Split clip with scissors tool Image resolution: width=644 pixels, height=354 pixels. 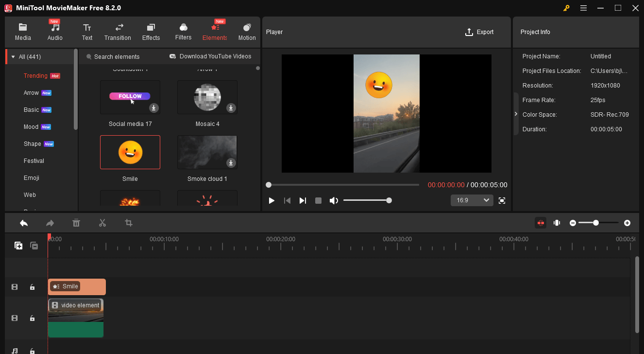102,223
